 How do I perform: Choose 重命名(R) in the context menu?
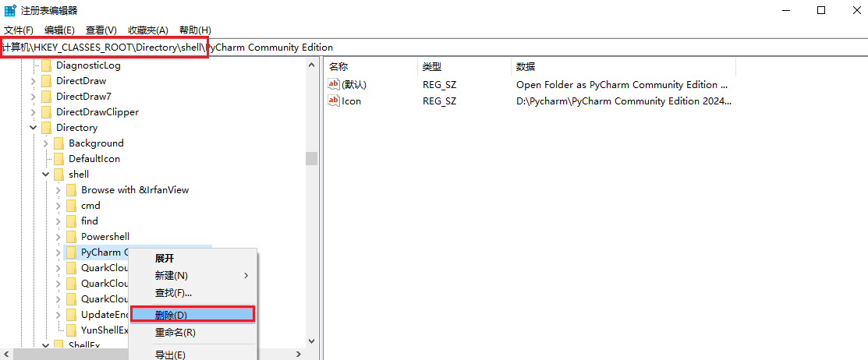click(175, 332)
